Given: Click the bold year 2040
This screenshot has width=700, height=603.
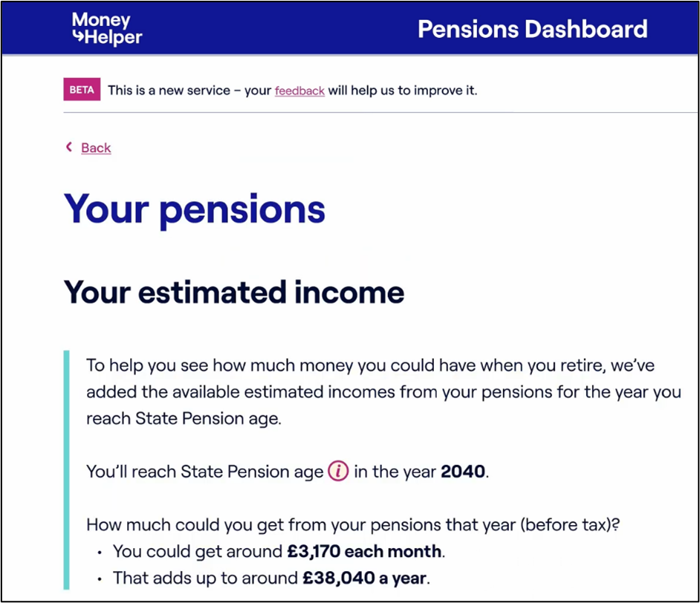Looking at the screenshot, I should click(x=463, y=472).
